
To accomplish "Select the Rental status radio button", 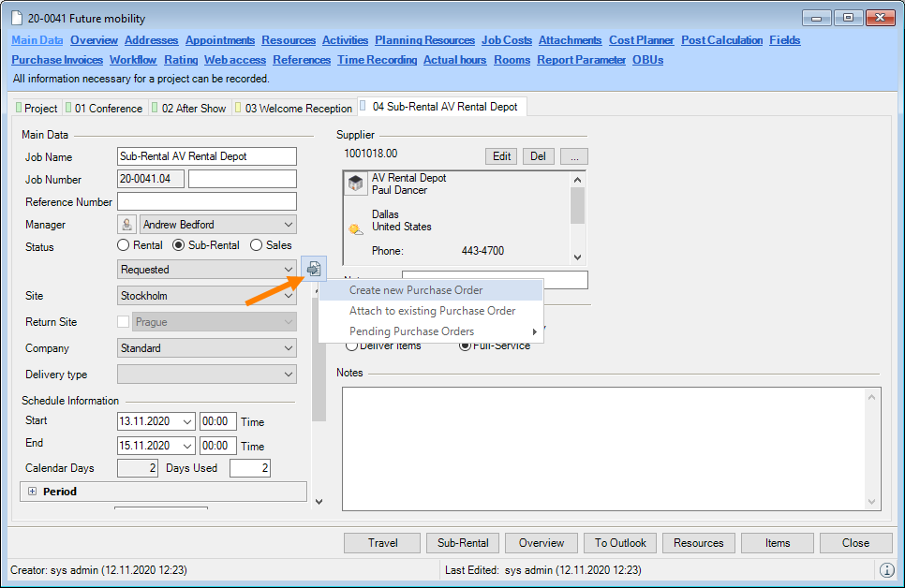I will point(123,246).
